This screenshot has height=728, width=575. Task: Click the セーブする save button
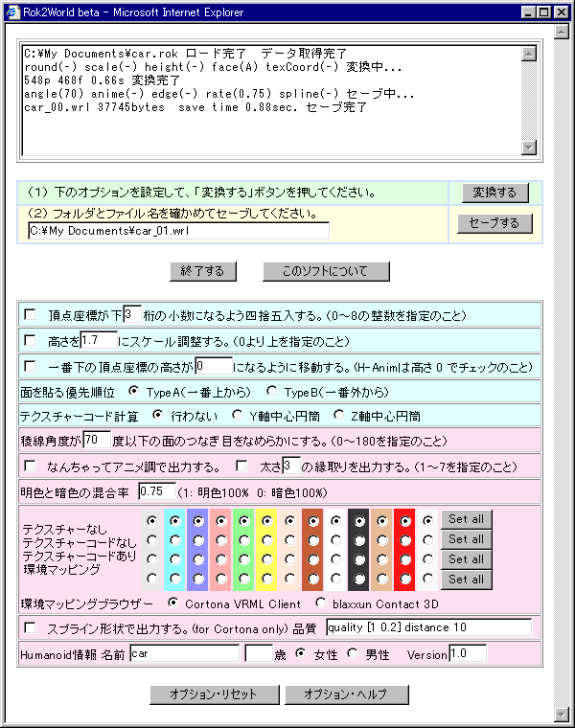(x=494, y=223)
